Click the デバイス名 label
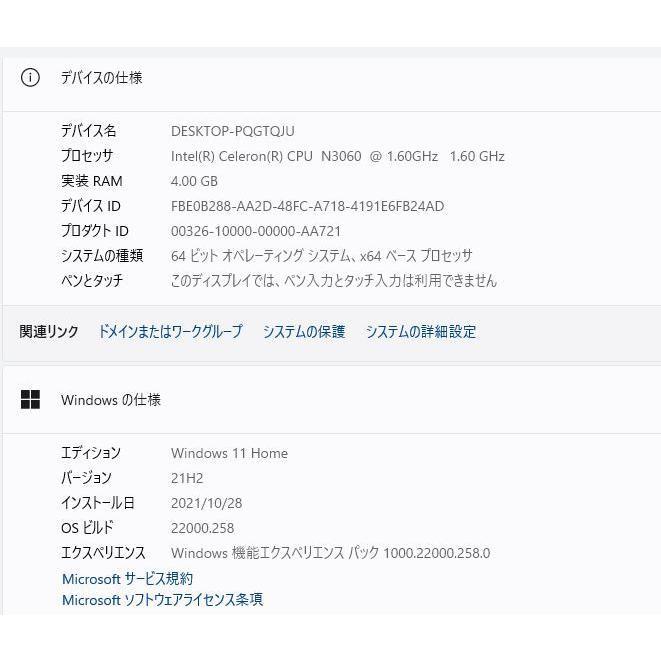 click(89, 131)
